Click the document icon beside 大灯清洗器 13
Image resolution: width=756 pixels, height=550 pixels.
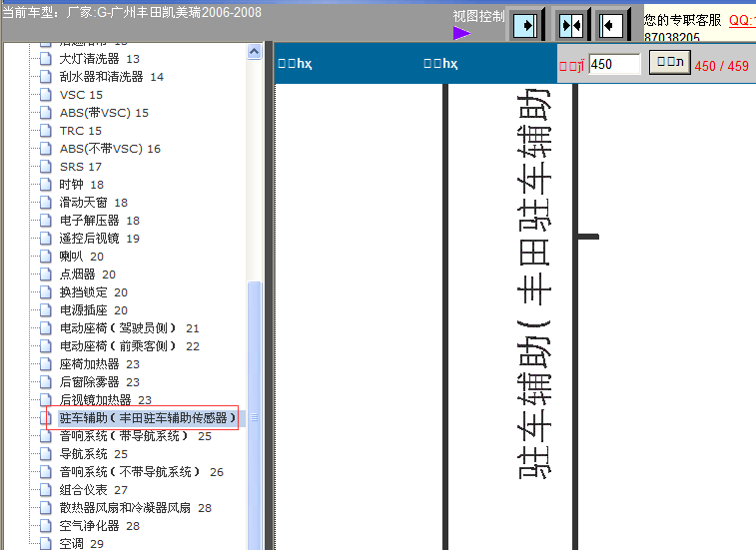pos(46,58)
